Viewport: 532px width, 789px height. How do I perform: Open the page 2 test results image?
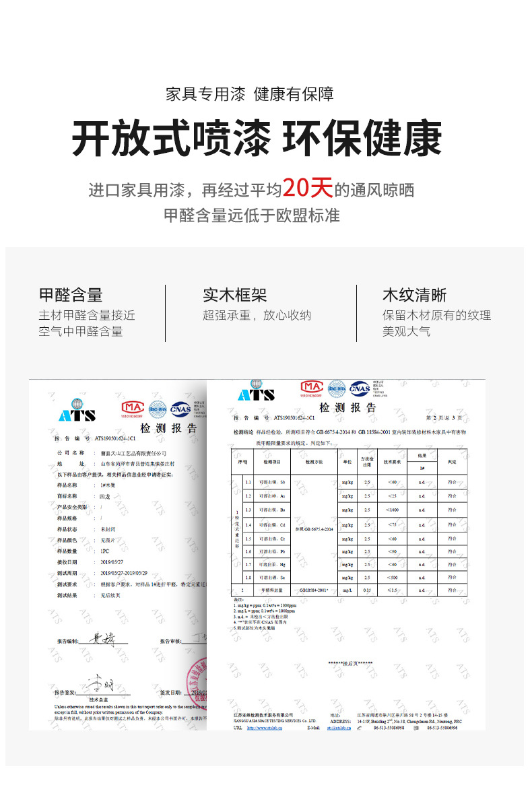[346, 555]
